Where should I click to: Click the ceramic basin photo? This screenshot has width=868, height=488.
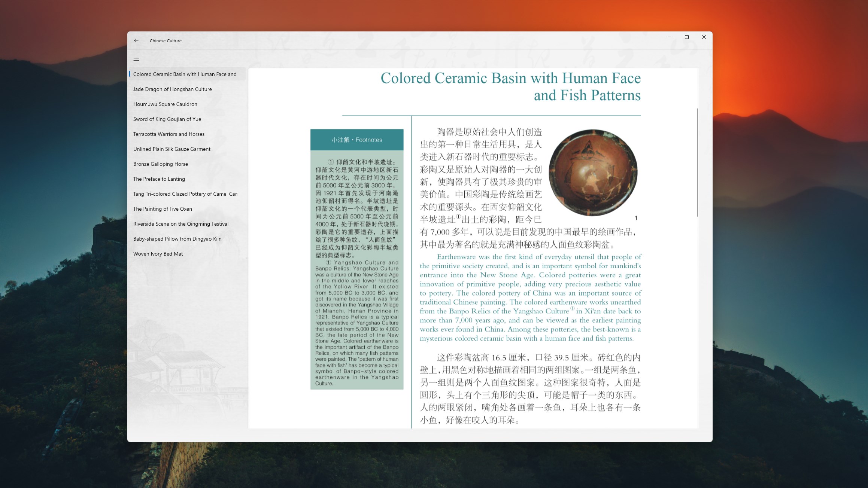[x=593, y=173]
